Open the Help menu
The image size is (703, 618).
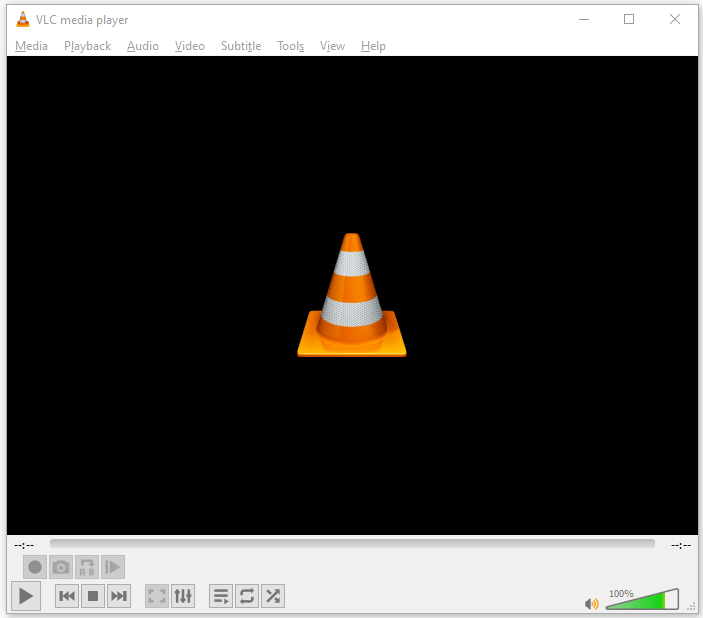point(373,46)
